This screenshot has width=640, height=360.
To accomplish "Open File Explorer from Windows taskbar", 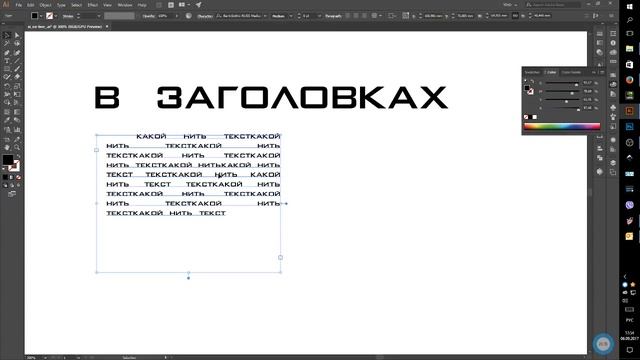I will coord(629,49).
